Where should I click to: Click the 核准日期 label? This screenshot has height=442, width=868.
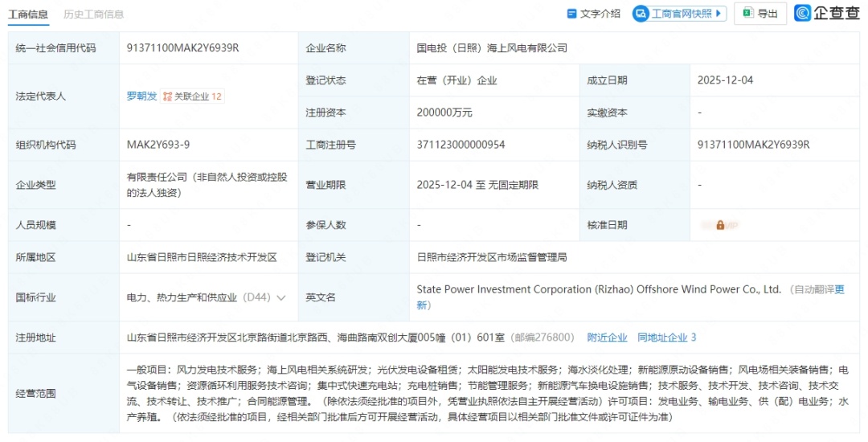pyautogui.click(x=607, y=225)
